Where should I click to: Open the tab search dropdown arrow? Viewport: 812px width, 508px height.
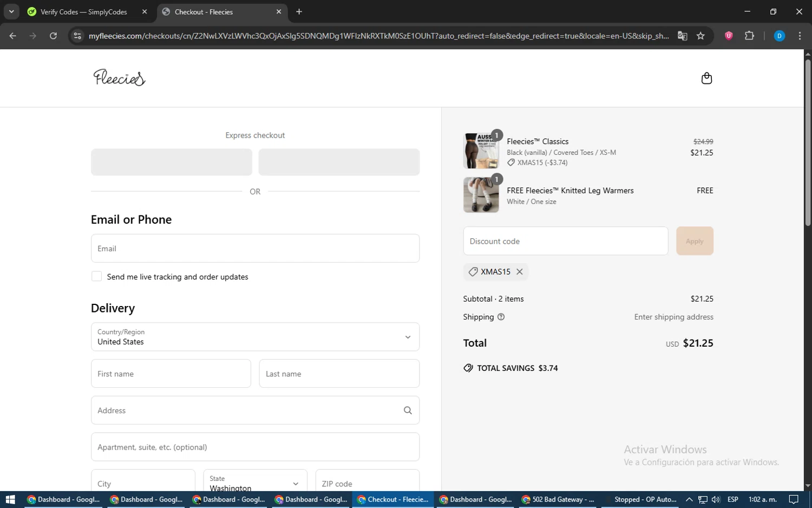click(11, 11)
